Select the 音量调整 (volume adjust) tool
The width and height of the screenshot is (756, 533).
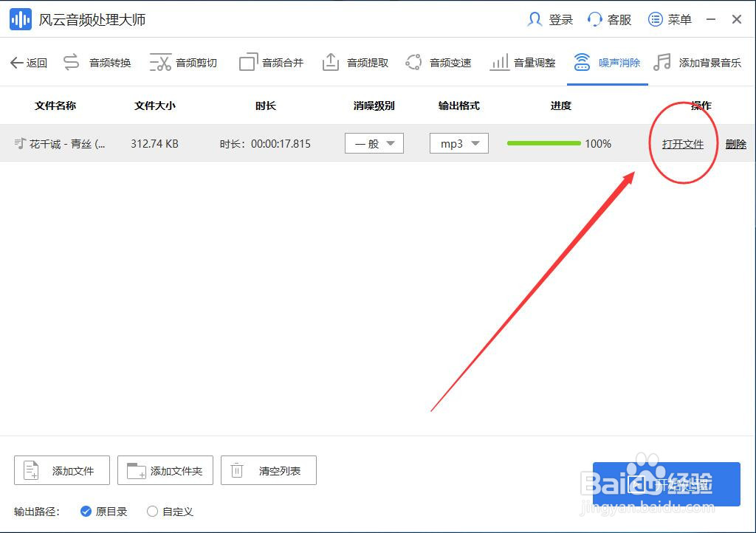point(533,63)
